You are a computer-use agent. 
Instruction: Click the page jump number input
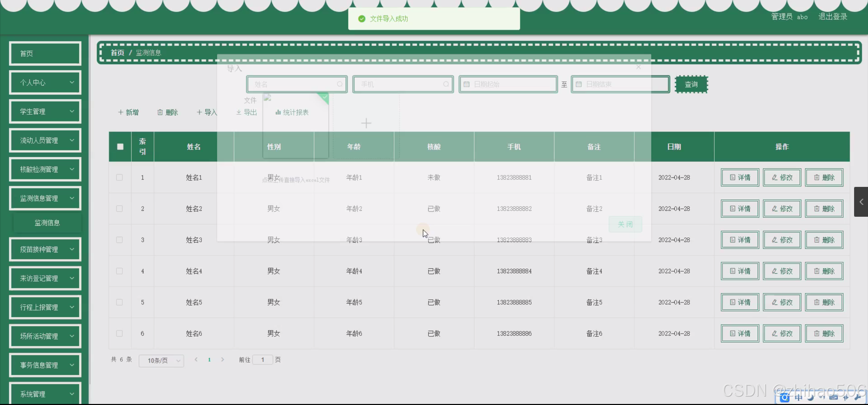click(263, 360)
